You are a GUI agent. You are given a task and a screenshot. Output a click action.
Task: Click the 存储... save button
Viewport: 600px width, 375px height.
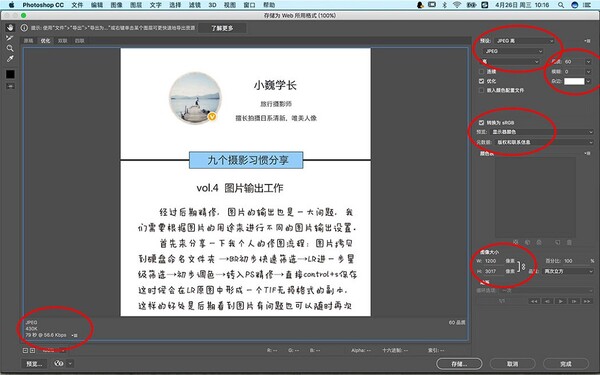tap(459, 364)
